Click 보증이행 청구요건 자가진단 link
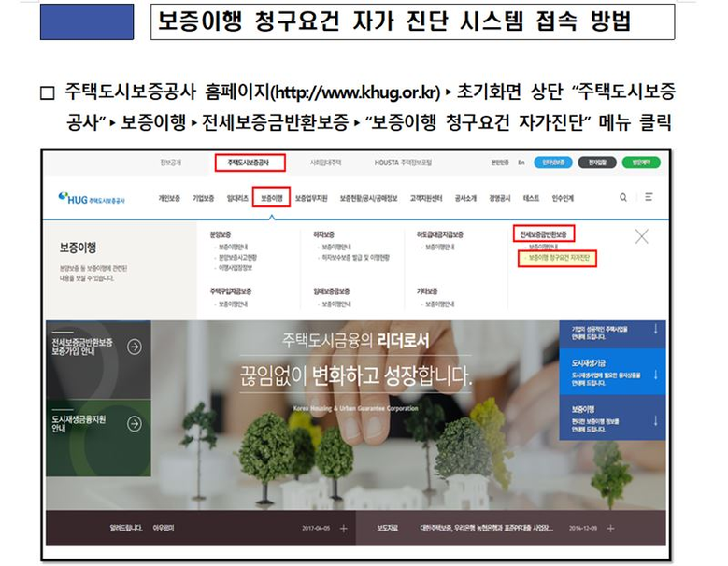The width and height of the screenshot is (728, 566). click(x=559, y=258)
